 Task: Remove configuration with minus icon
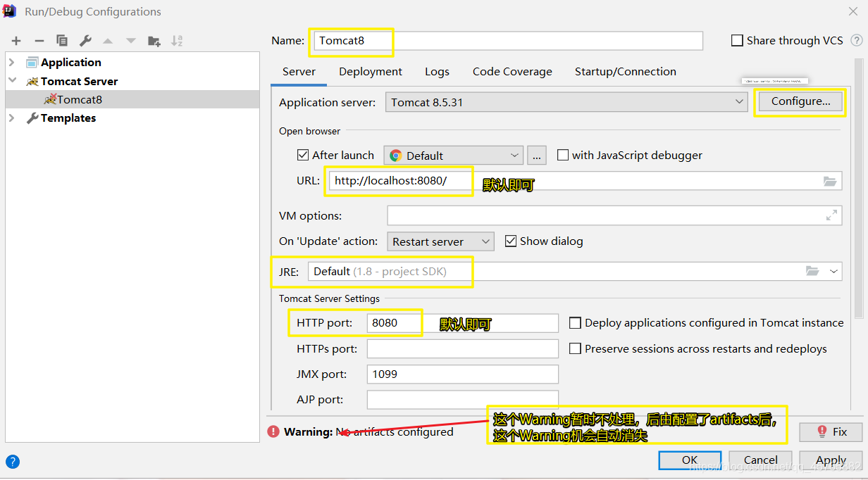tap(39, 41)
